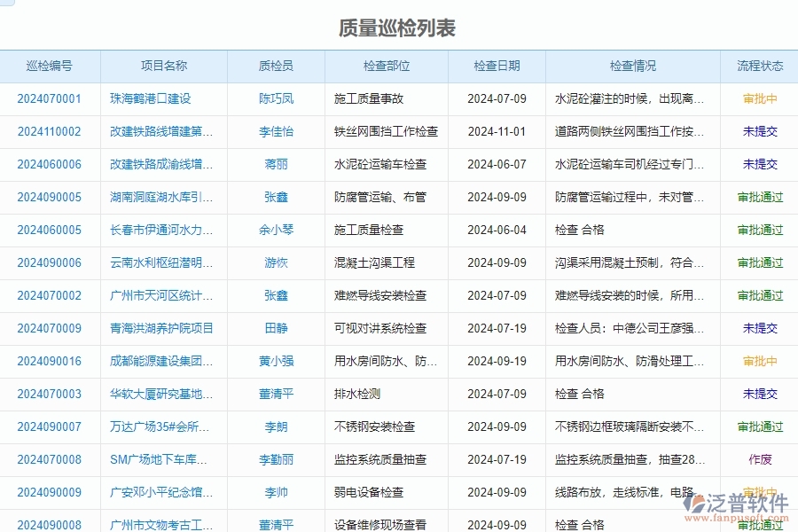Click the 流程状态 column header
Image resolution: width=798 pixels, height=532 pixels.
(x=758, y=66)
